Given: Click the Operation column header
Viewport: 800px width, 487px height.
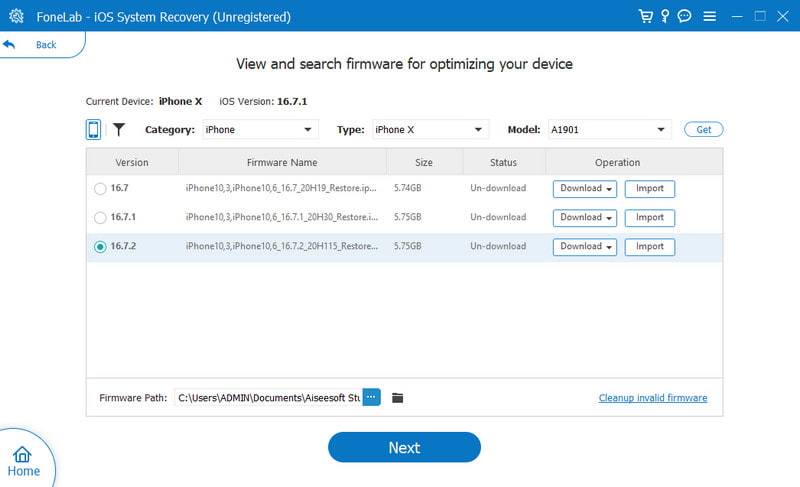Looking at the screenshot, I should click(617, 163).
